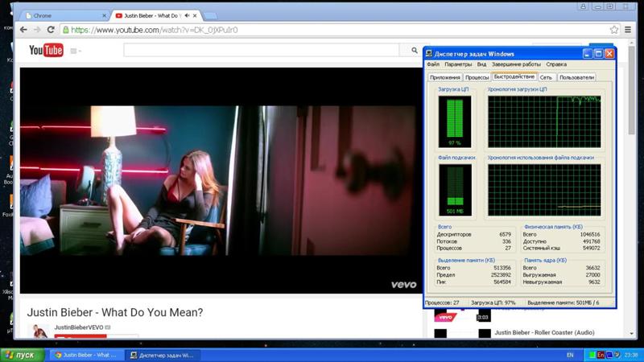Viewport: 644px width, 362px height.
Task: Open the Roller Coaster (Audio) suggestion
Action: pos(544,332)
